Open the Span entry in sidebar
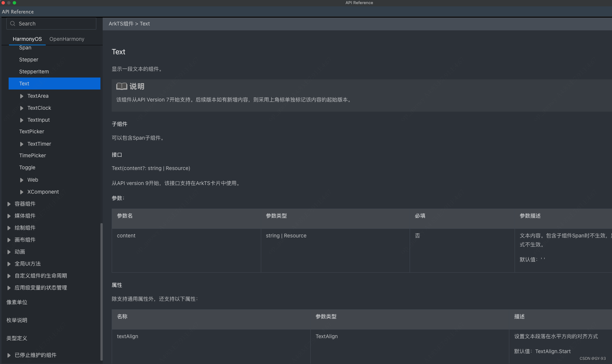This screenshot has height=364, width=612. click(25, 48)
